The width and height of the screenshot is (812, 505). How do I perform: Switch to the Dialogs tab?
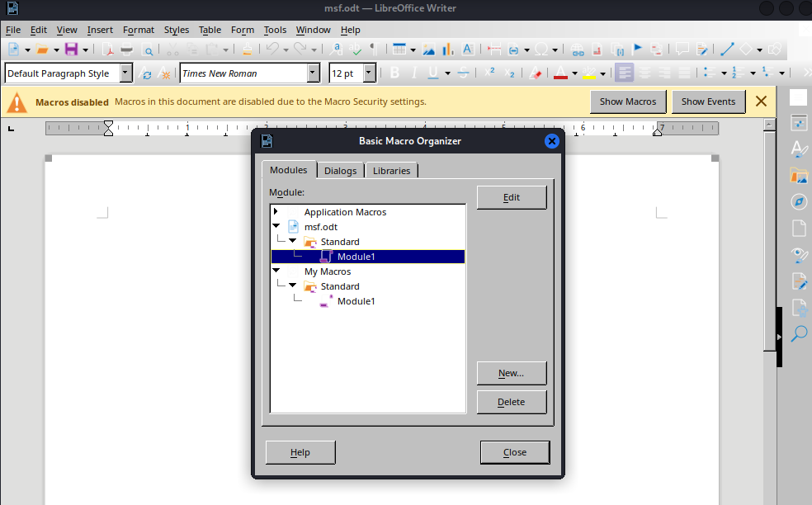click(340, 171)
